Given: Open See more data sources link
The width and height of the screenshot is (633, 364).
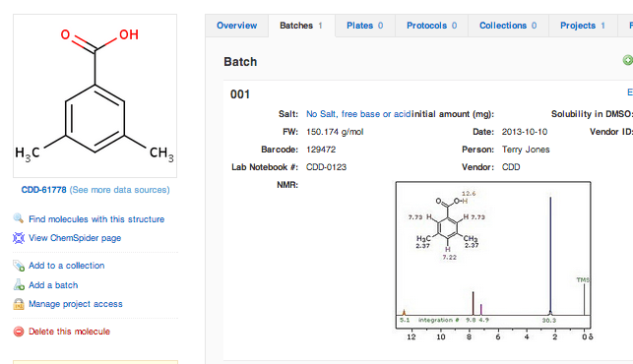Looking at the screenshot, I should click(119, 190).
